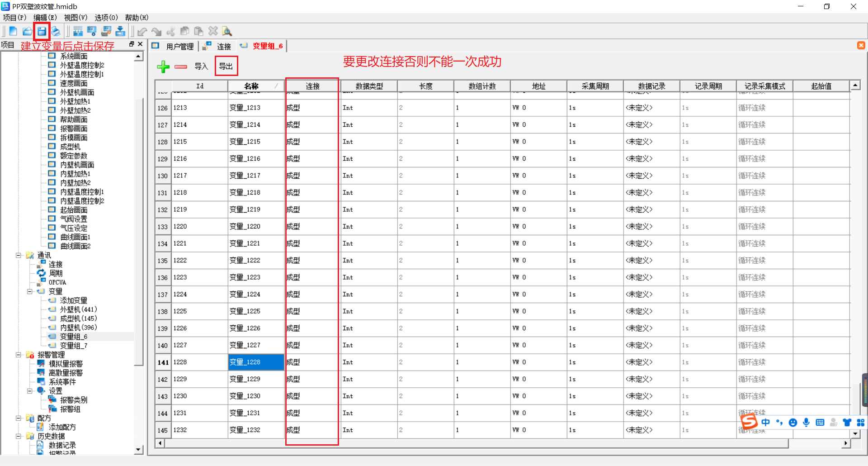
Task: Open the 视图(V) menu
Action: pos(75,18)
